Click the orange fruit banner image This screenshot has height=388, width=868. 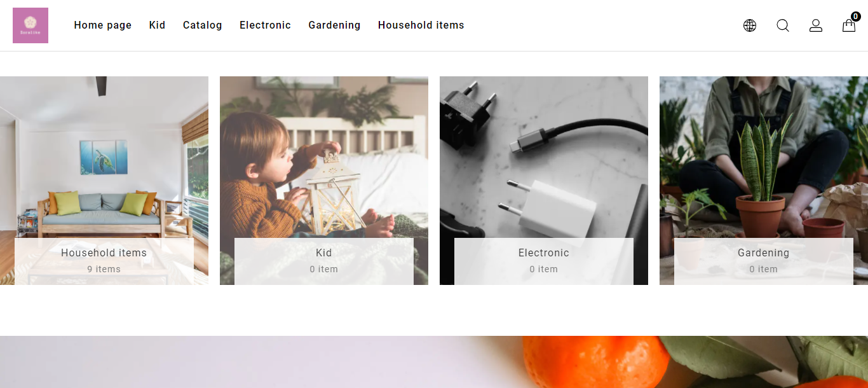[434, 362]
